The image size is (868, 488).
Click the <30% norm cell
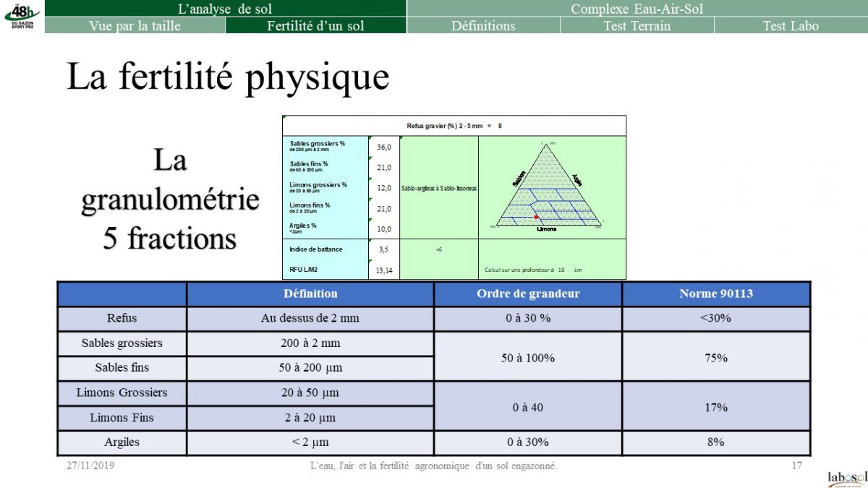click(716, 318)
